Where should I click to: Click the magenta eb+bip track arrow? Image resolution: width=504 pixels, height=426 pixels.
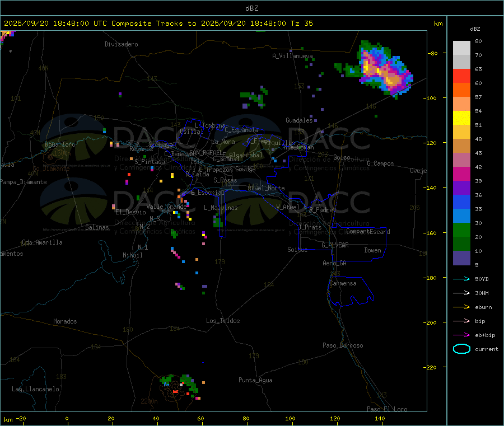point(461,335)
